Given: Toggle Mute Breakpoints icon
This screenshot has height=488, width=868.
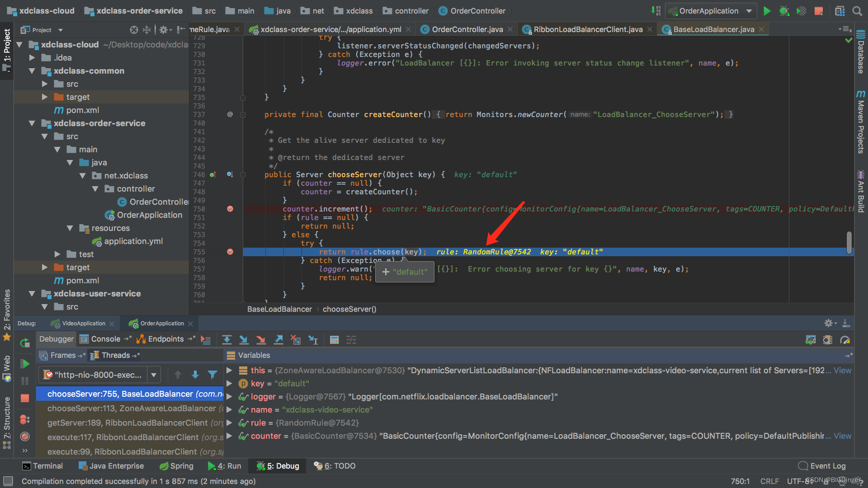Looking at the screenshot, I should click(x=25, y=436).
